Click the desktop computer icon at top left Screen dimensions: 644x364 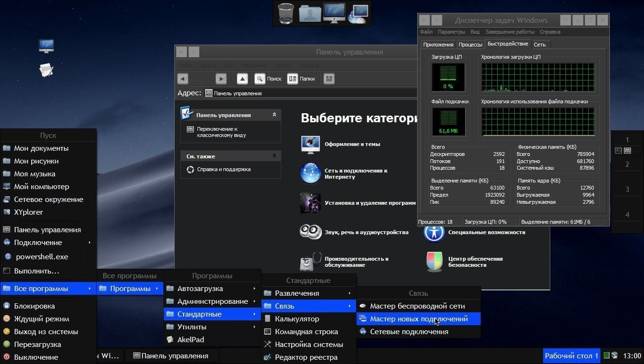pos(46,46)
